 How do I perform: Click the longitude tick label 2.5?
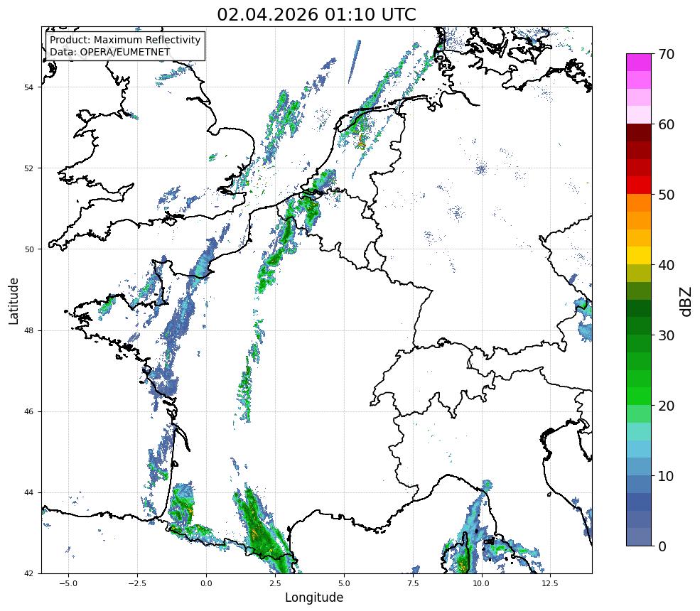(275, 583)
